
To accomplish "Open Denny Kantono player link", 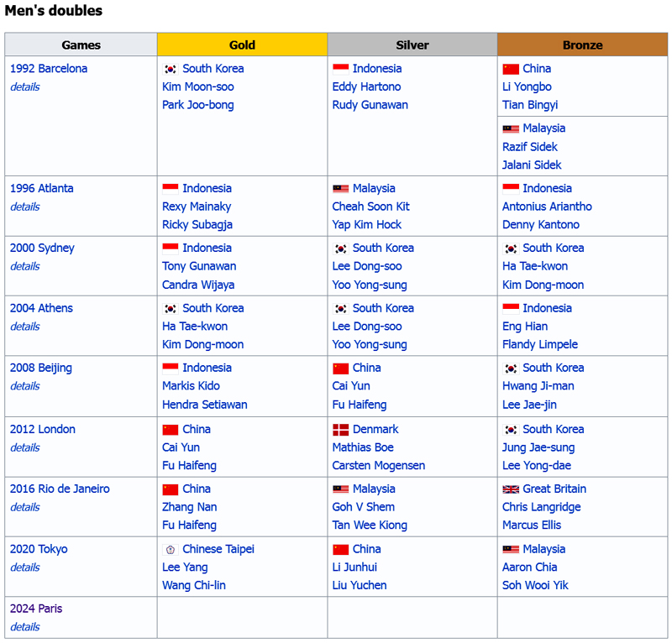I will pyautogui.click(x=540, y=225).
